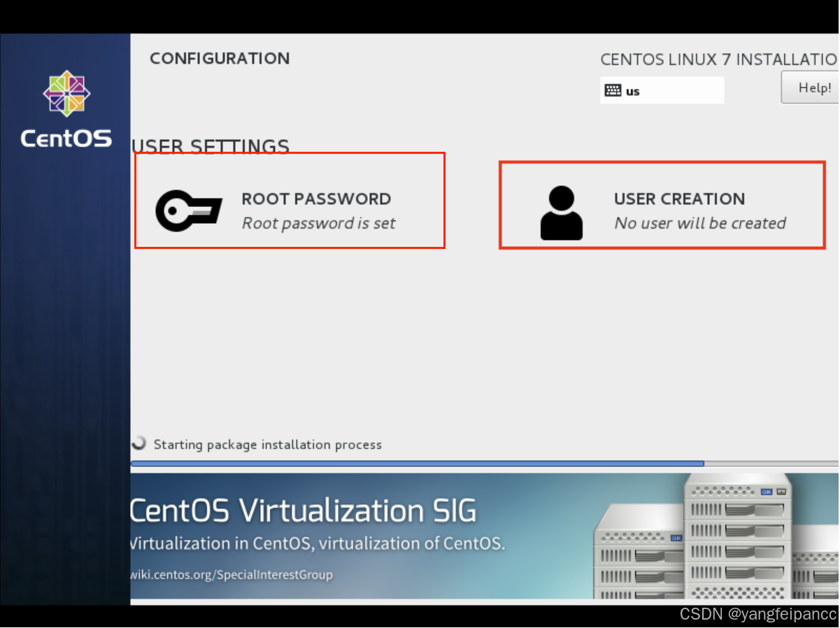Image resolution: width=840 pixels, height=628 pixels.
Task: Click 'No user will be created' status text
Action: click(x=700, y=223)
